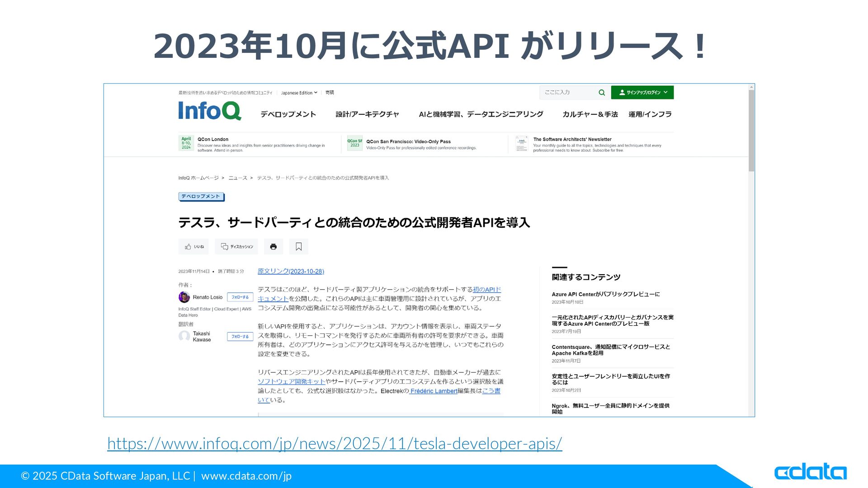Click the InfoQ logo
The width and height of the screenshot is (868, 488).
[209, 111]
